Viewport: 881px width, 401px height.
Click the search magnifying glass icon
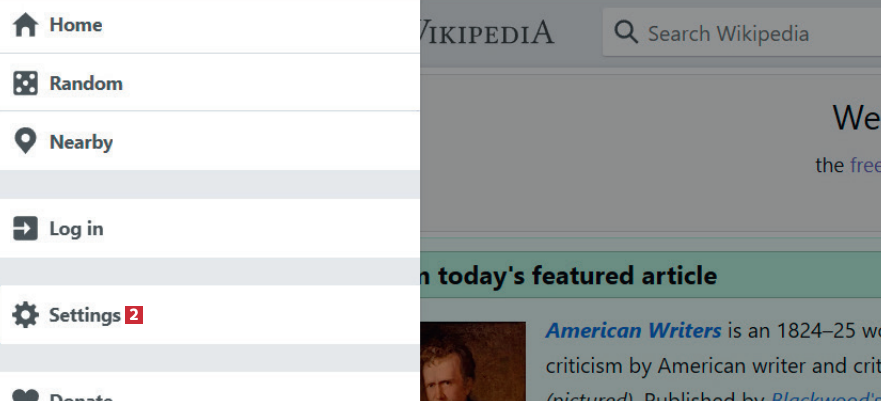(627, 33)
